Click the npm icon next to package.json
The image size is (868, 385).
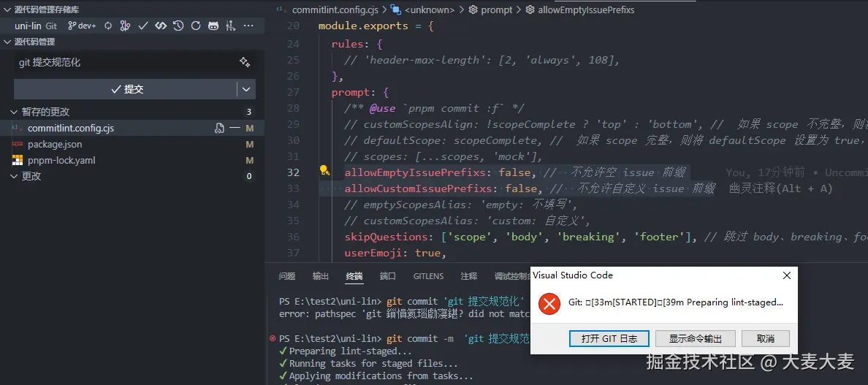click(18, 145)
